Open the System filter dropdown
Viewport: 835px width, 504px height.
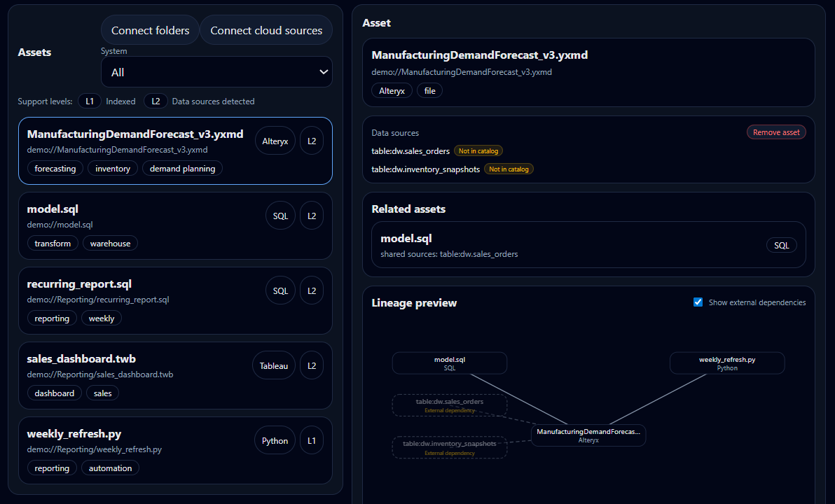click(x=216, y=72)
